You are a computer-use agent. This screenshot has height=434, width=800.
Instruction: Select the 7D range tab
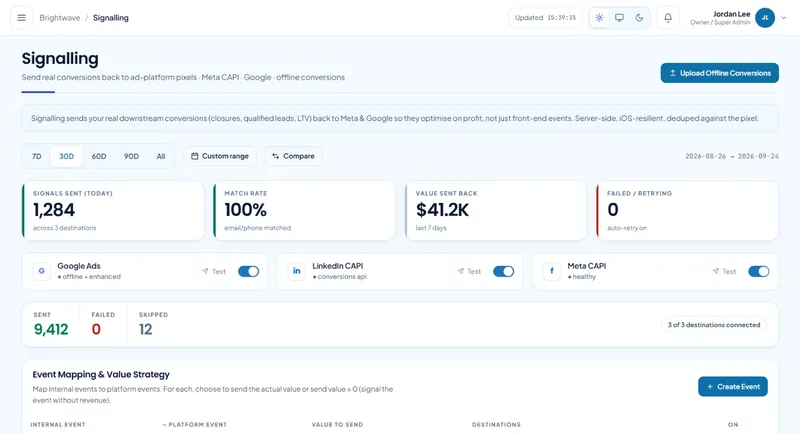37,156
